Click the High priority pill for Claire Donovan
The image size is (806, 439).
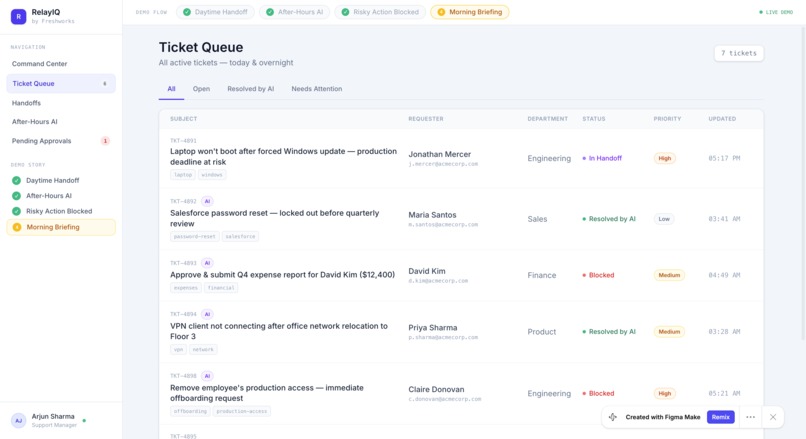(x=665, y=394)
